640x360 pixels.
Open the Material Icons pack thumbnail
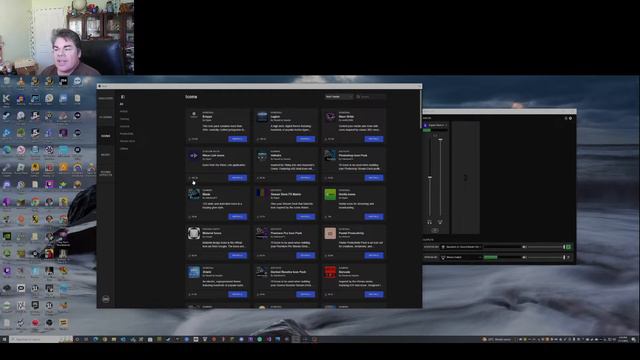(x=194, y=233)
